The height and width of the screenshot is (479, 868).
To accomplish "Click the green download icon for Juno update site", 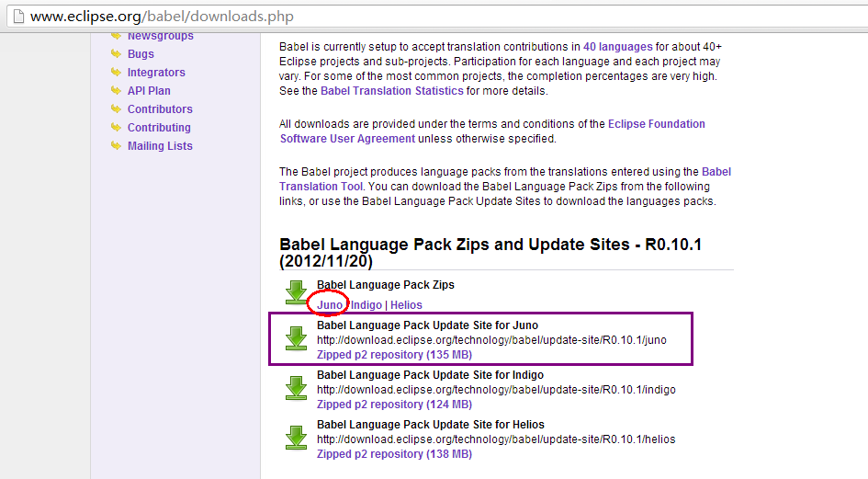I will (x=296, y=338).
